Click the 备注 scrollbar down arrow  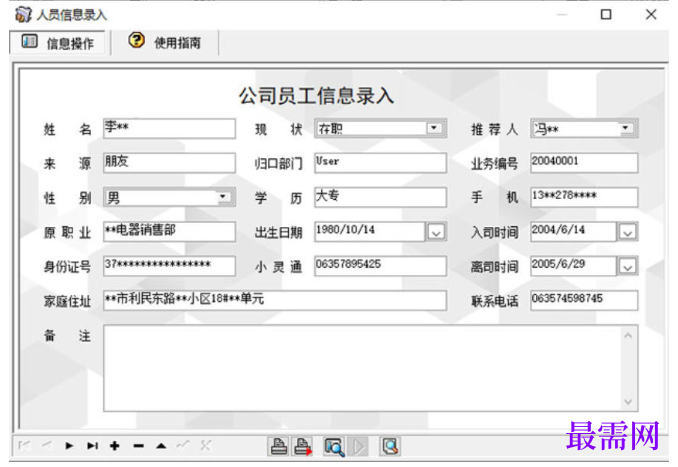point(628,402)
